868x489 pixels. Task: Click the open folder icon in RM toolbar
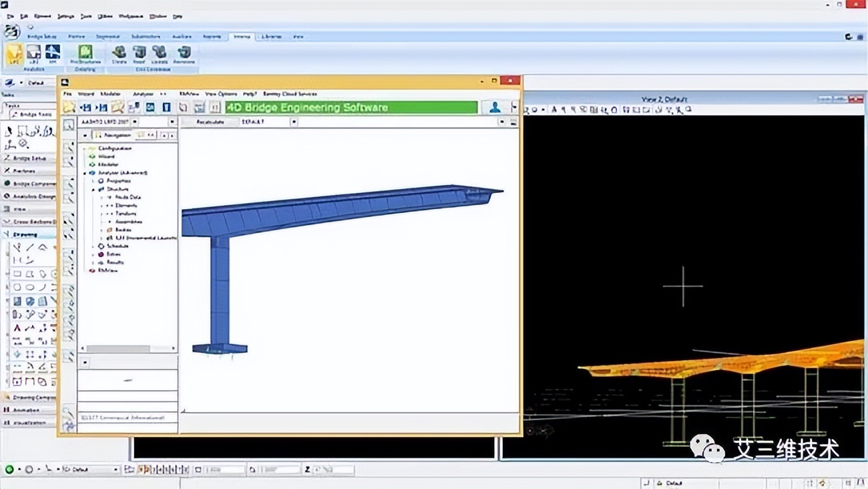coord(69,107)
